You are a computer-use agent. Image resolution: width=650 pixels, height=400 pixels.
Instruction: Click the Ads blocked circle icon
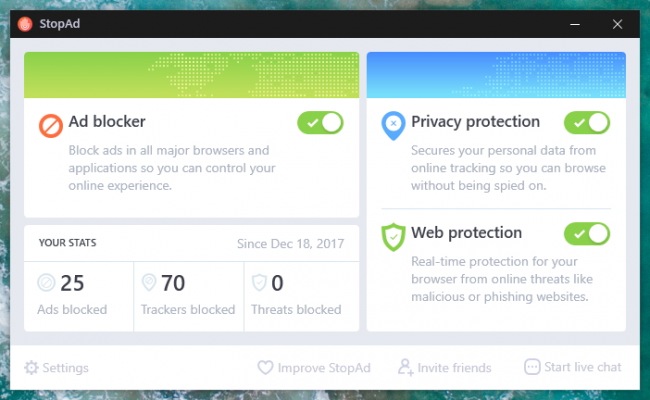(46, 283)
